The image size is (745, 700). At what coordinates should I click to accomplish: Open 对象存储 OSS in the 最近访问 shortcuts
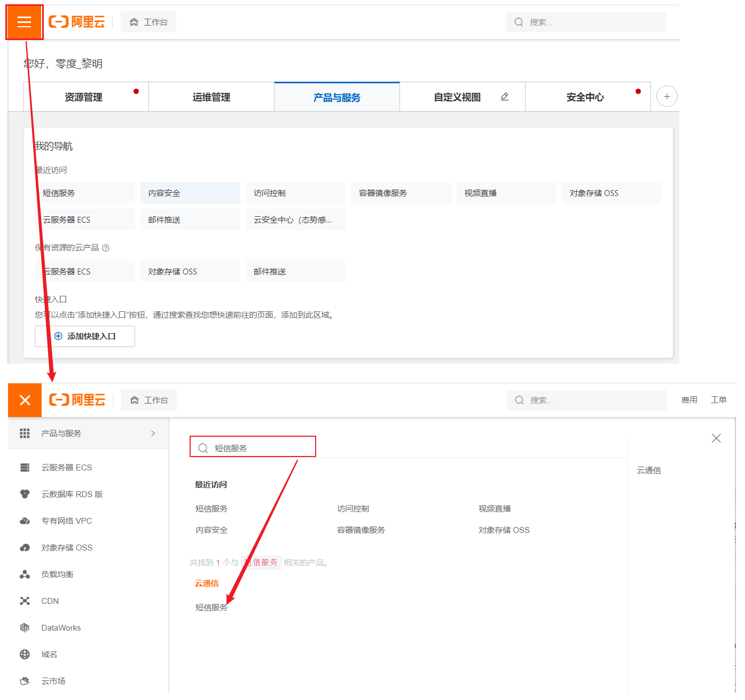[611, 193]
